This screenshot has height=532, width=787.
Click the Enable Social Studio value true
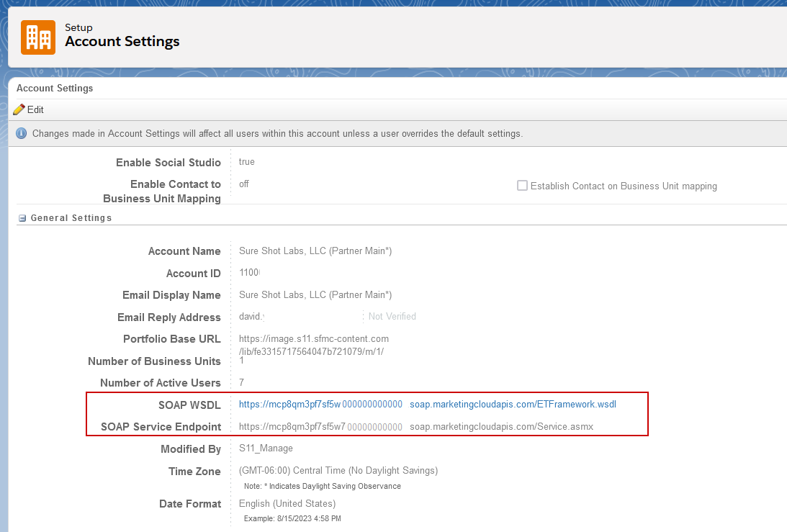point(246,162)
